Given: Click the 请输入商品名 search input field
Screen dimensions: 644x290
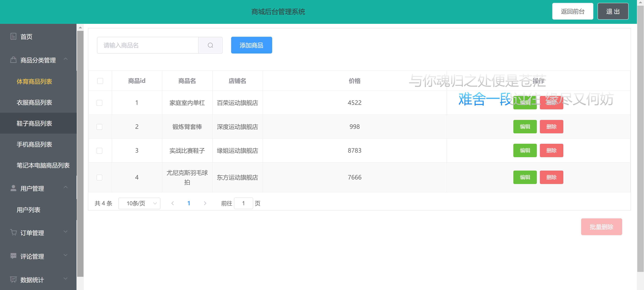Looking at the screenshot, I should pyautogui.click(x=148, y=45).
